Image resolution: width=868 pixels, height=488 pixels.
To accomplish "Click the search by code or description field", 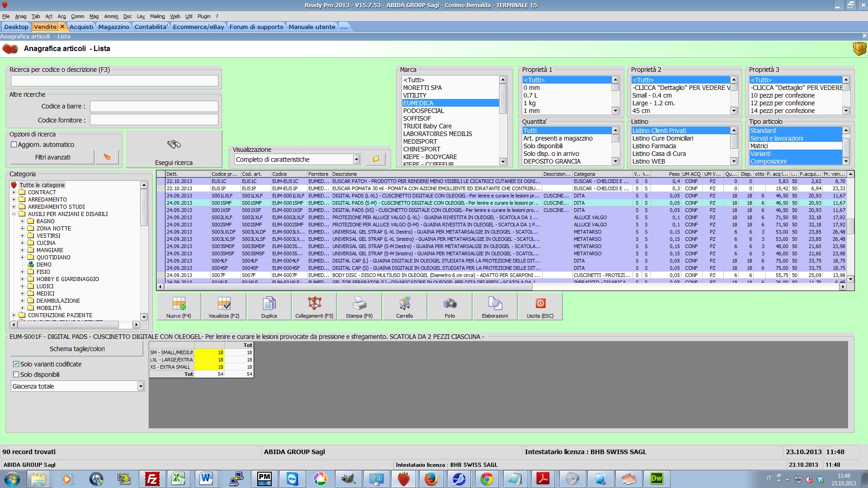I will point(114,81).
